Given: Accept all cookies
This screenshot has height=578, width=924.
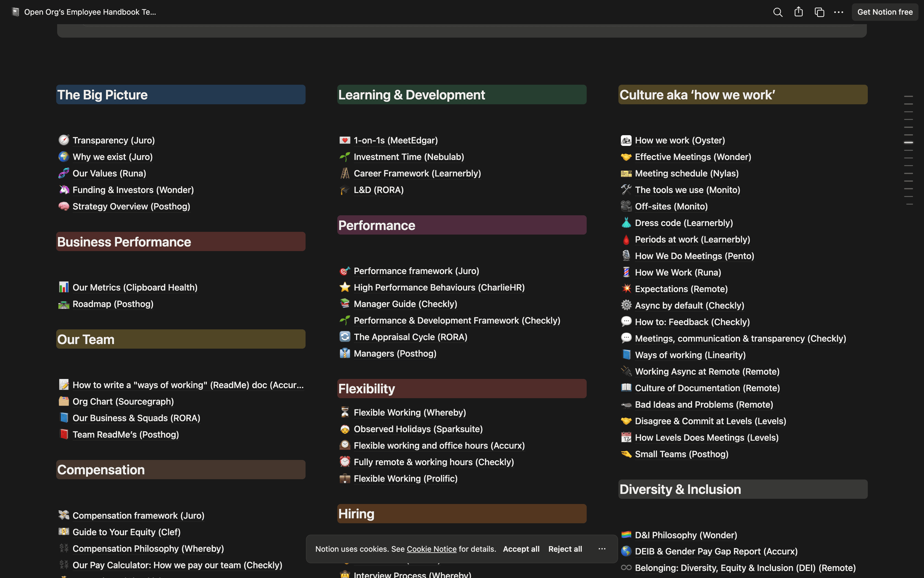Looking at the screenshot, I should click(521, 549).
